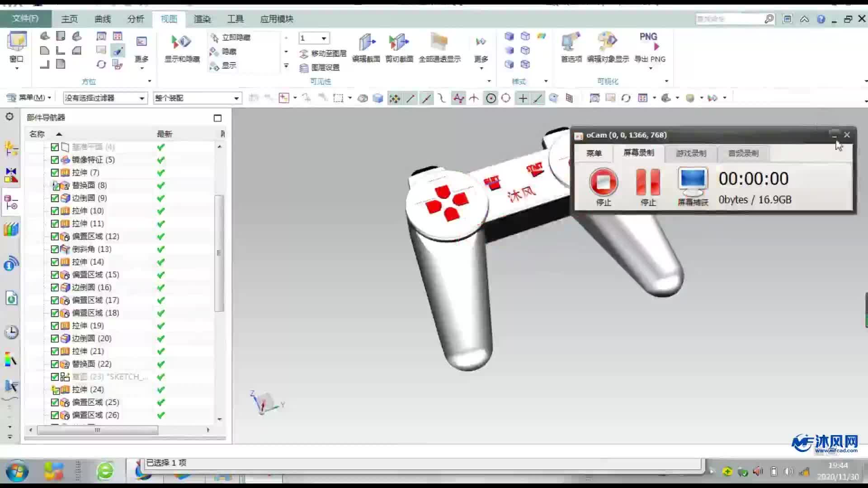This screenshot has height=488, width=868.
Task: Click the help question mark icon
Action: click(821, 19)
